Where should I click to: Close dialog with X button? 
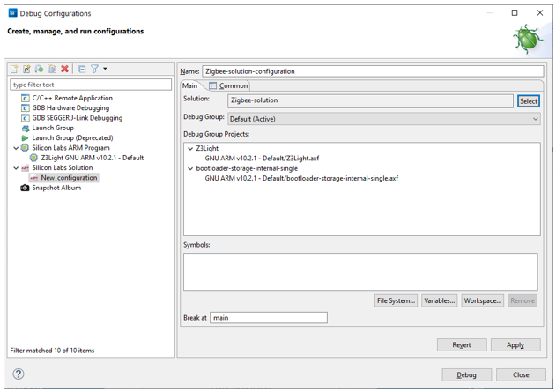pyautogui.click(x=540, y=12)
